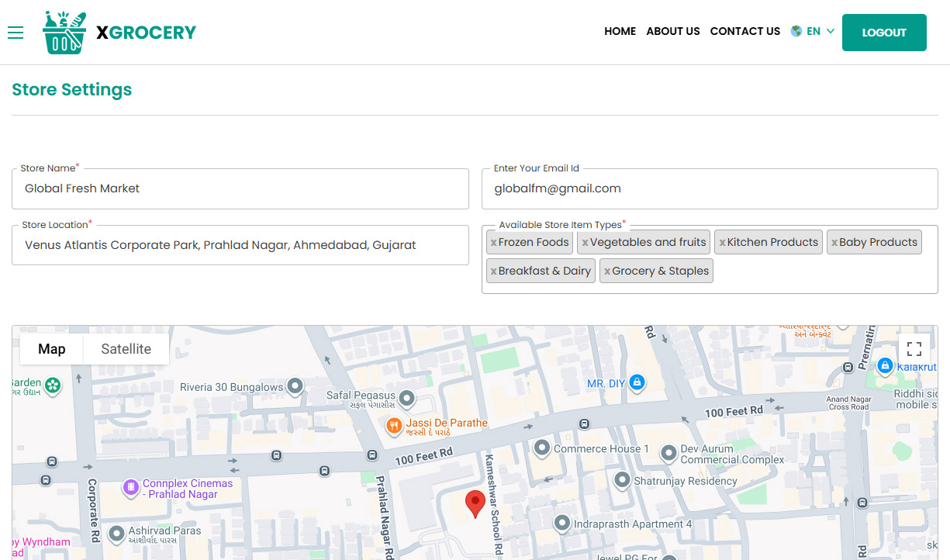Toggle fullscreen view on the map
The height and width of the screenshot is (560, 950).
click(x=914, y=349)
